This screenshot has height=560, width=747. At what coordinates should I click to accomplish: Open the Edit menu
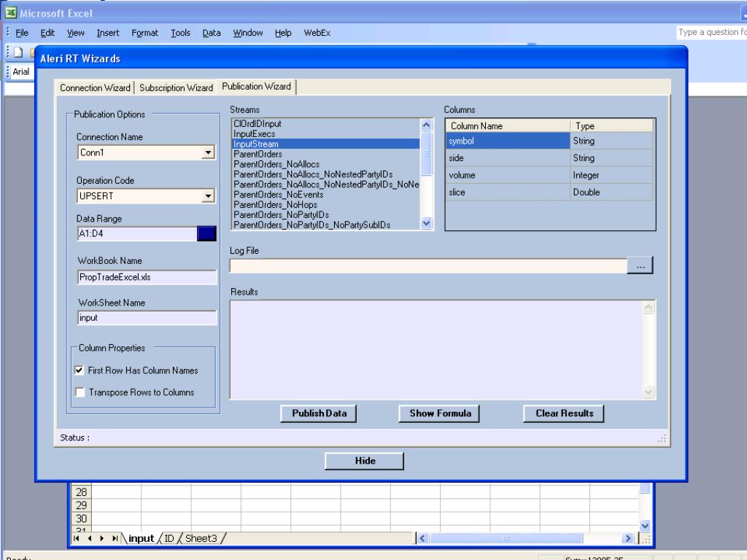coord(47,33)
